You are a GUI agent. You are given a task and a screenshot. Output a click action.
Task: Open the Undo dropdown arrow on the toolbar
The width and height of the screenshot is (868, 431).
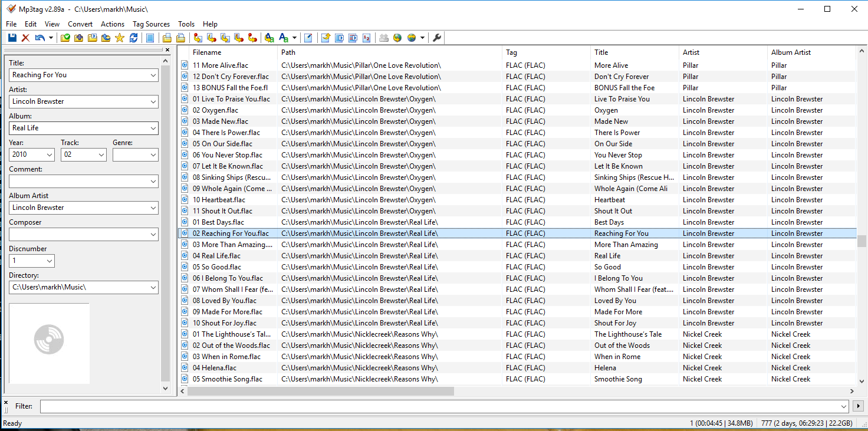52,38
